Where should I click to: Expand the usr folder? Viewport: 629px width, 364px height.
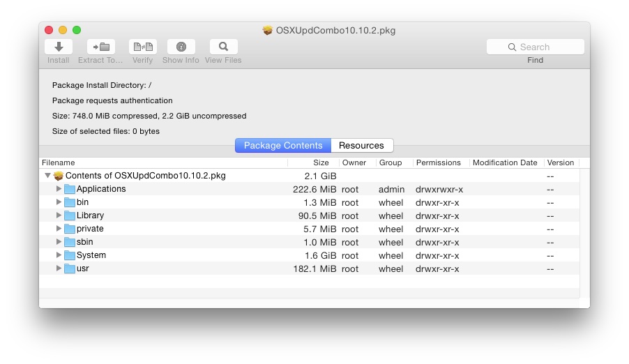(59, 268)
